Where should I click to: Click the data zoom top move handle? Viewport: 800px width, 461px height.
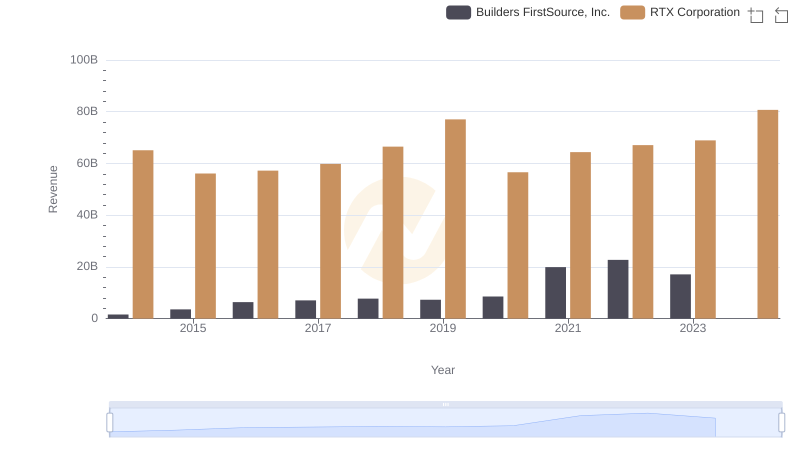pos(445,404)
